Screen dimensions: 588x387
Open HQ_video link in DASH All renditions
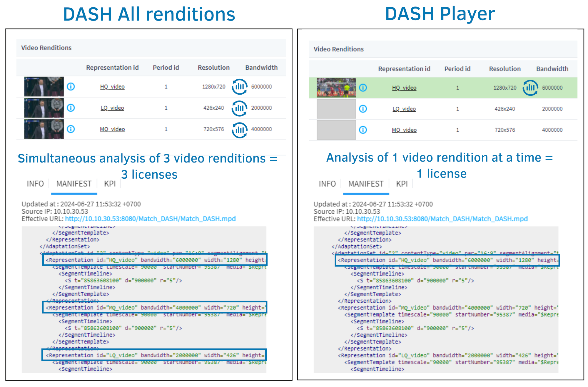(x=112, y=87)
